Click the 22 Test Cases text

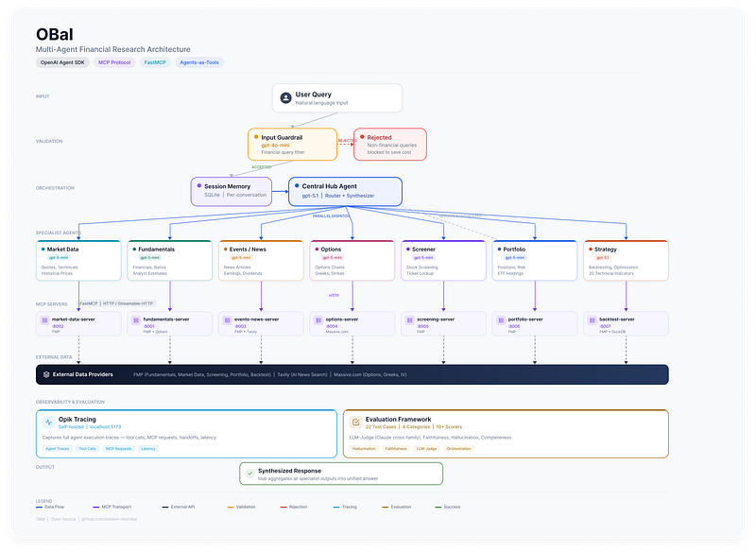point(381,427)
